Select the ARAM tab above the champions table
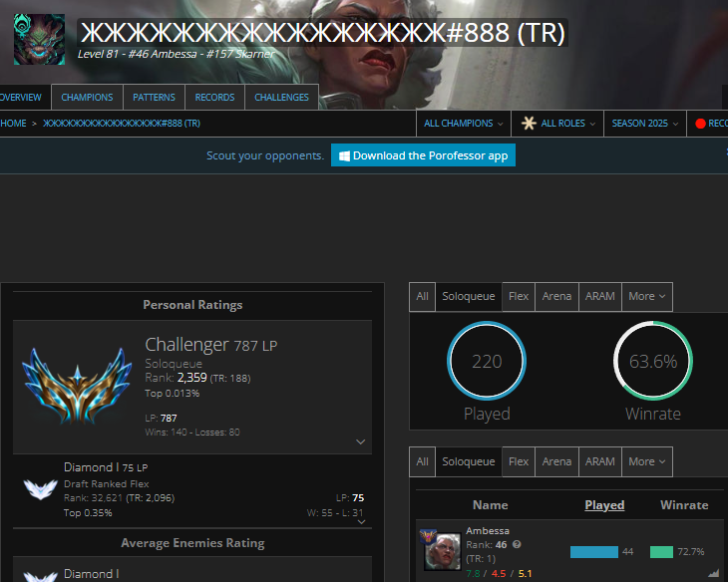The image size is (728, 582). point(600,461)
